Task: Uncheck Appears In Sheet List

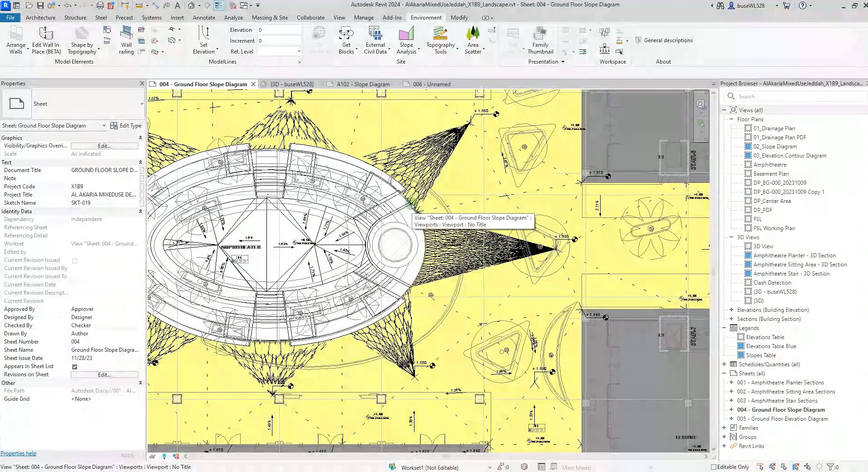Action: point(74,366)
